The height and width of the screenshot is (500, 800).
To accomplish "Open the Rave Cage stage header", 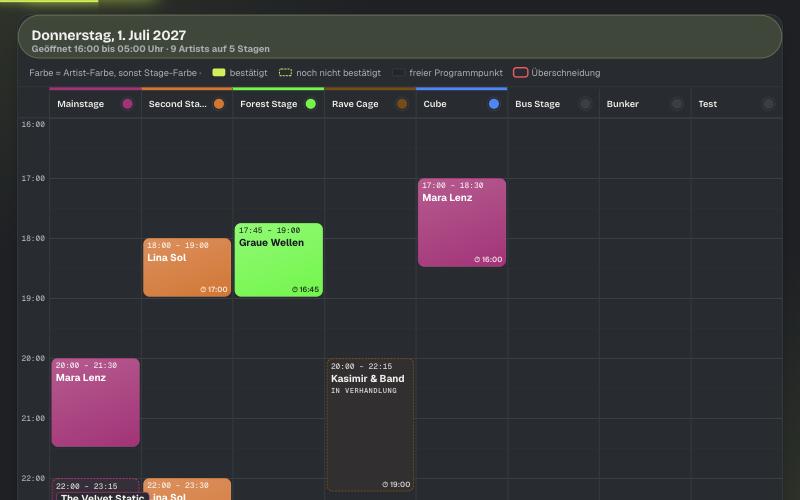I will point(370,104).
